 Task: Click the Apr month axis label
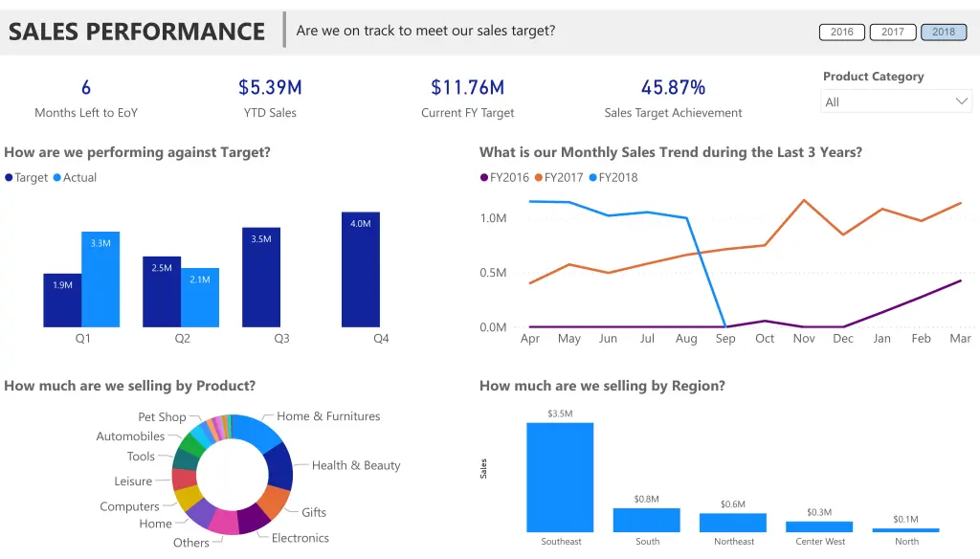pyautogui.click(x=530, y=338)
